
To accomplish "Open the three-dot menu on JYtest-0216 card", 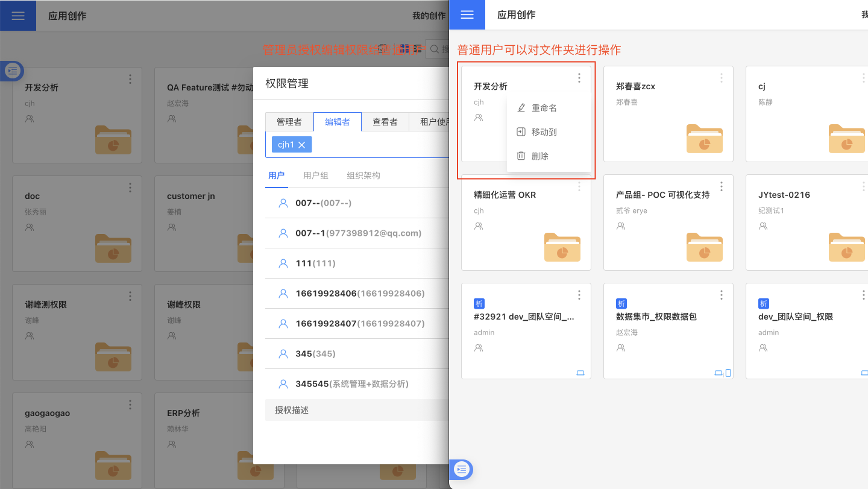I will 863,186.
